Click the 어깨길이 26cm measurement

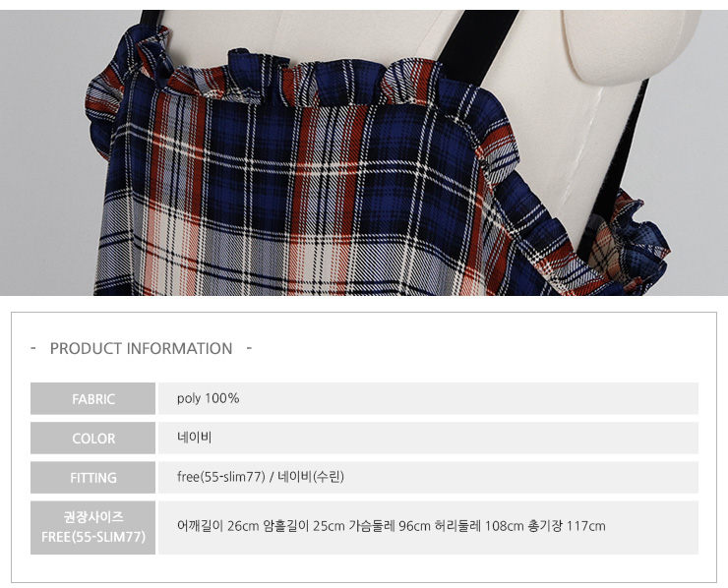[217, 526]
